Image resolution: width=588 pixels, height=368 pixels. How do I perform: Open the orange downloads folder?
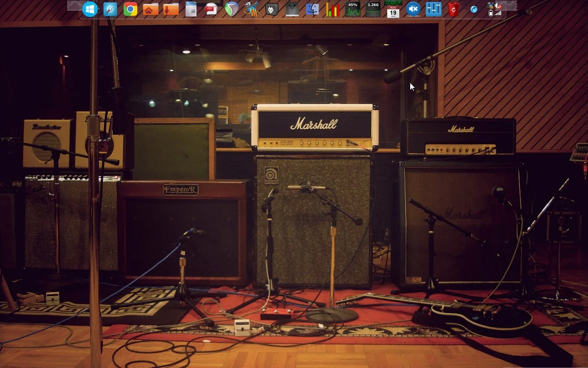[x=171, y=9]
